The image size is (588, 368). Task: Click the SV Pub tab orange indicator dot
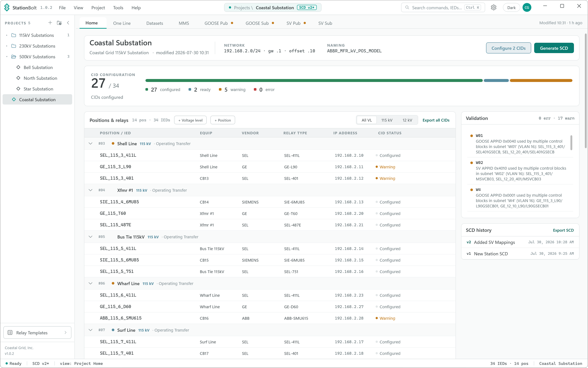coord(305,23)
